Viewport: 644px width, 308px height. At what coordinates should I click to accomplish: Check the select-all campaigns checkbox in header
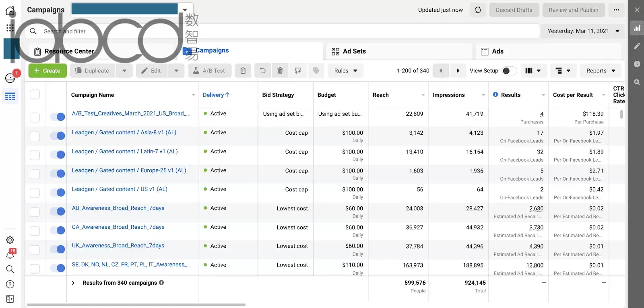[x=35, y=94]
